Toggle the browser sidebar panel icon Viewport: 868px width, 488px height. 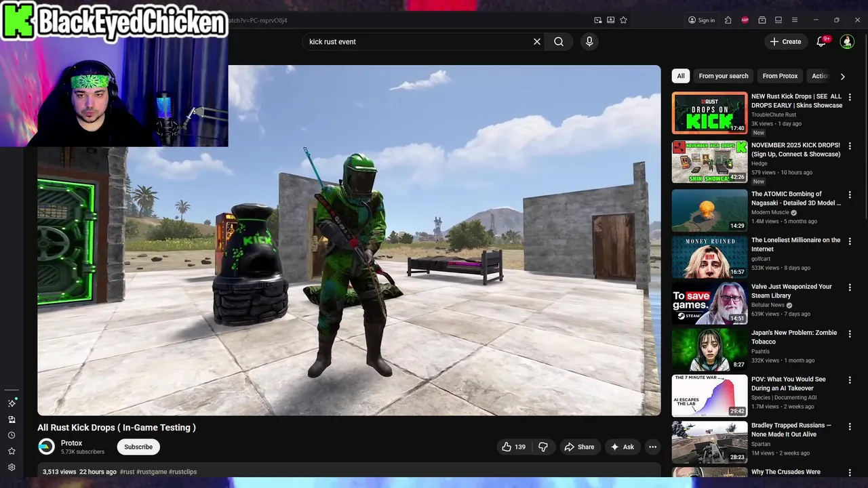pyautogui.click(x=778, y=20)
